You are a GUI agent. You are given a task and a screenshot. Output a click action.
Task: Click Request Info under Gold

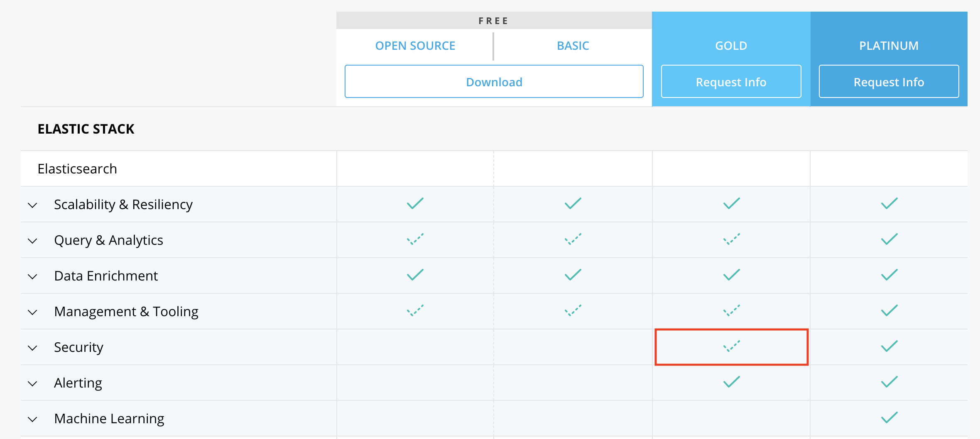[731, 81]
